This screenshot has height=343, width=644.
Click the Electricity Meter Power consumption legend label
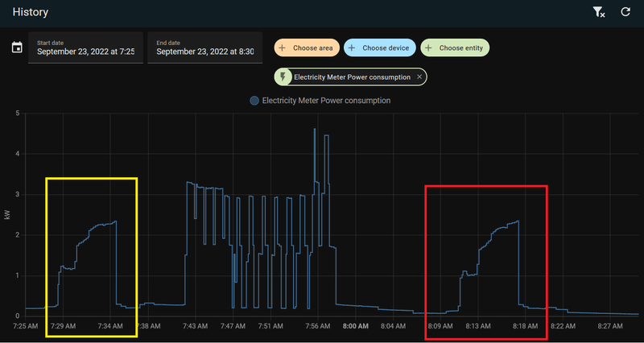pyautogui.click(x=326, y=101)
